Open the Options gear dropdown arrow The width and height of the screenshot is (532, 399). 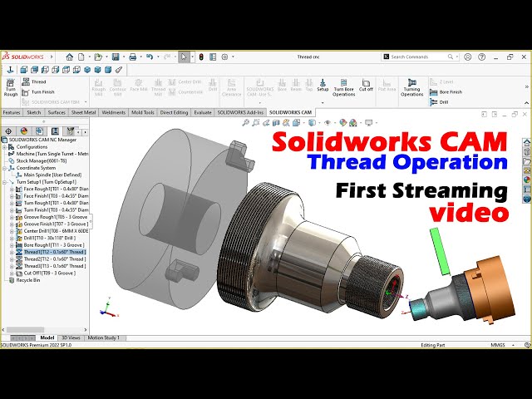coord(233,57)
